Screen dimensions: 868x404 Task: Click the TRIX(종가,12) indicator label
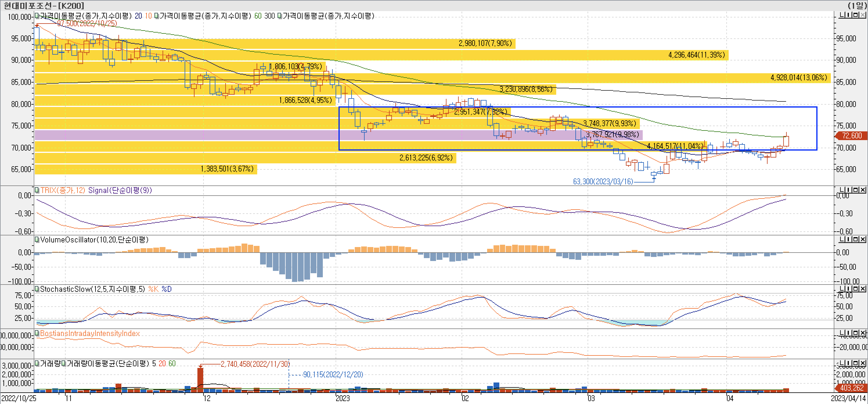pos(63,190)
